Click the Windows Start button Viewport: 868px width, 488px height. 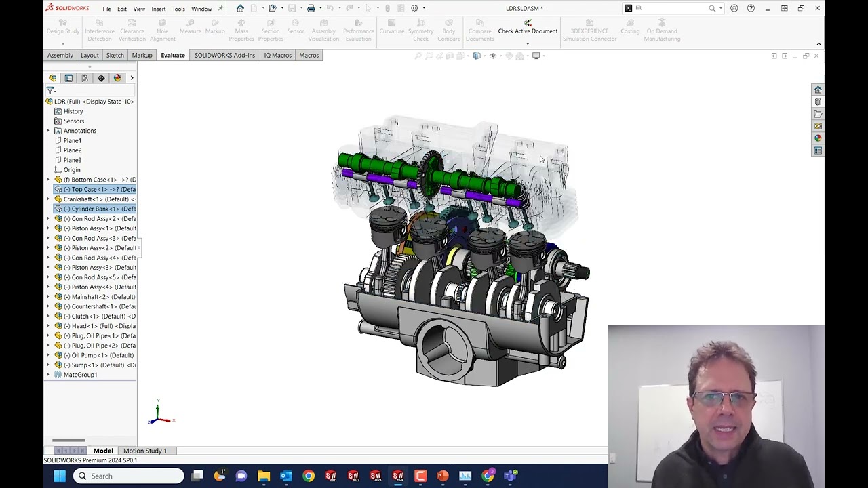[x=60, y=476]
